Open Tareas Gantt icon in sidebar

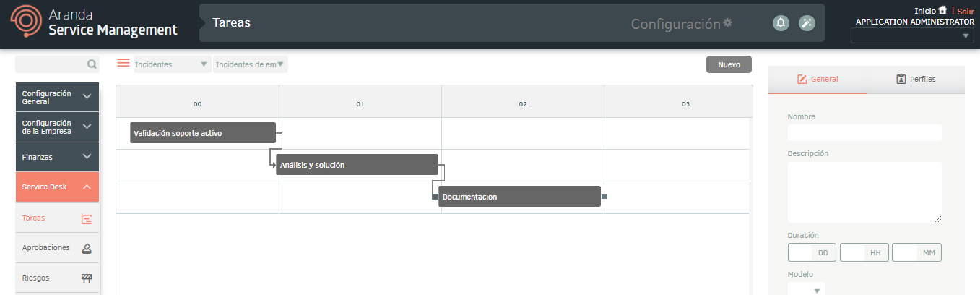click(87, 219)
